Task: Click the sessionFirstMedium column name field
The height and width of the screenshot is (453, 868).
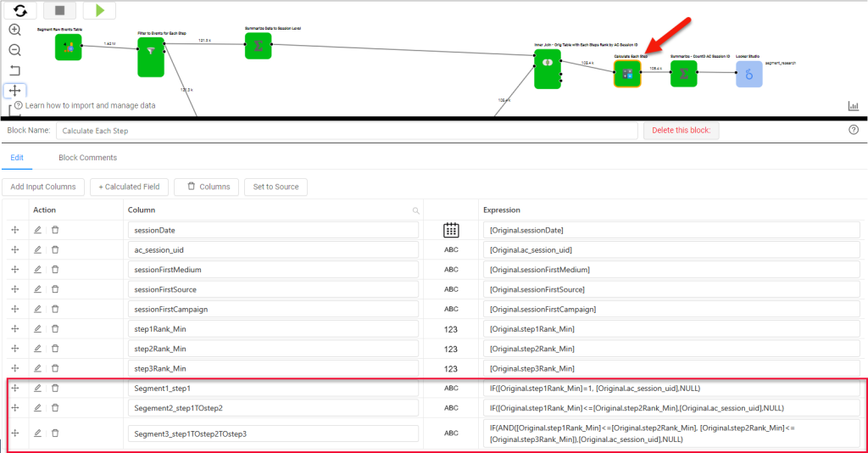Action: click(x=273, y=270)
